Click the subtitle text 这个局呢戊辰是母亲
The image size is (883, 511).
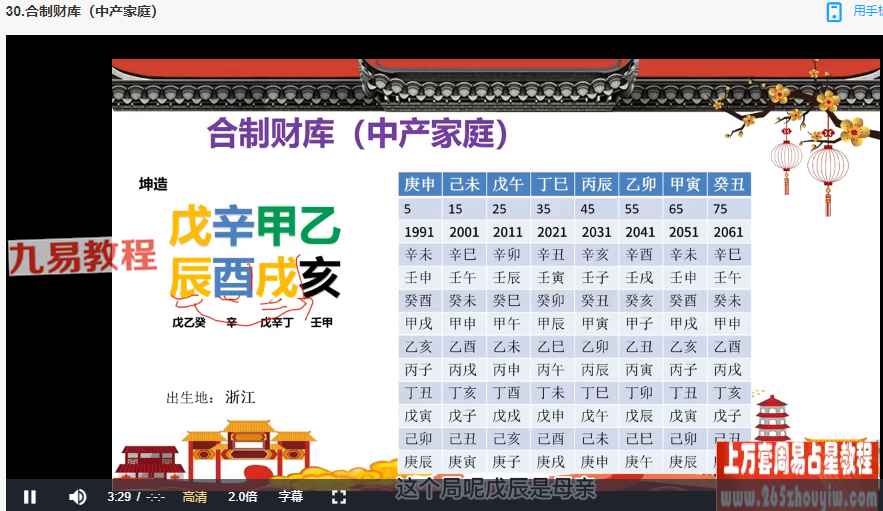click(496, 490)
